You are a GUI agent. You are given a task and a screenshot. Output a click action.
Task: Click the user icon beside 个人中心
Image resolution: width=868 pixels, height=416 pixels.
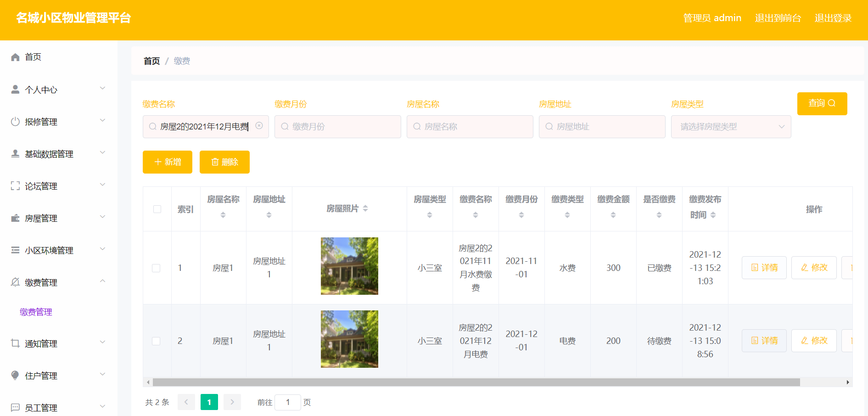(x=15, y=90)
